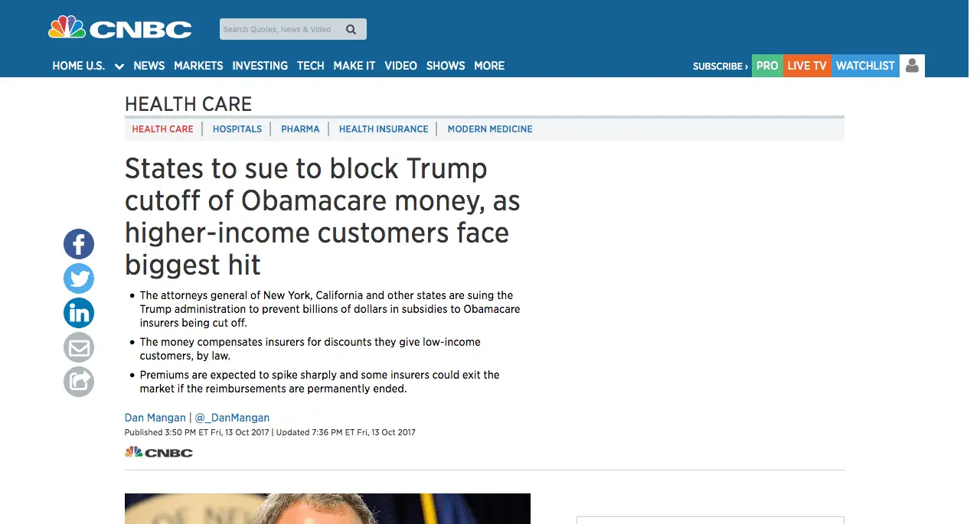
Task: Open the user profile icon
Action: tap(912, 66)
